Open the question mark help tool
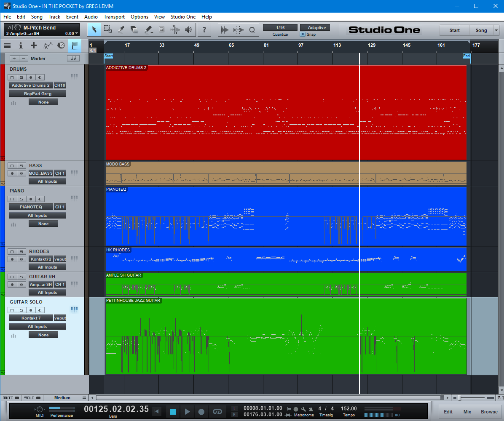504x421 pixels. tap(204, 30)
